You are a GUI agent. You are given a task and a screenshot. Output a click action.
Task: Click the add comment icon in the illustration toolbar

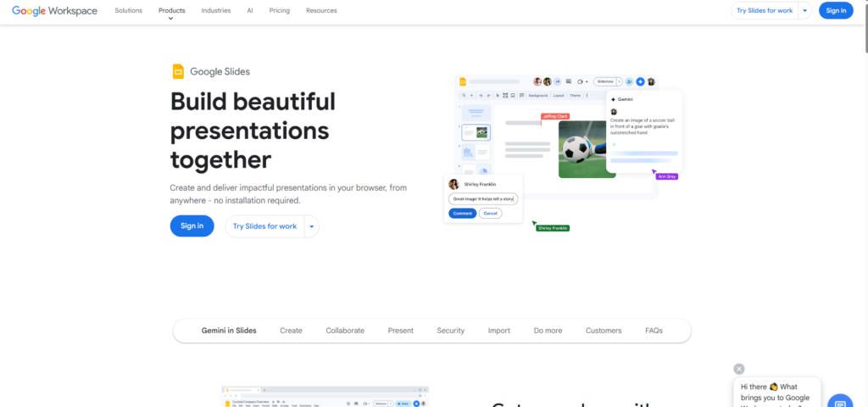coord(521,95)
